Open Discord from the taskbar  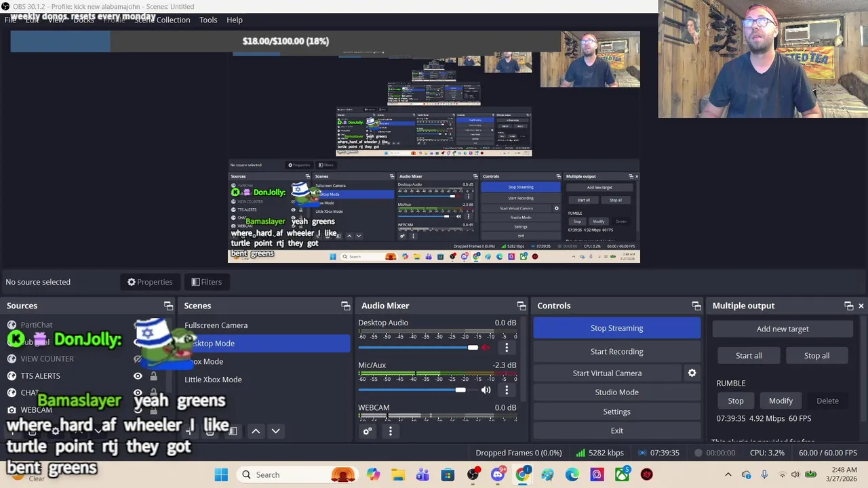click(498, 474)
